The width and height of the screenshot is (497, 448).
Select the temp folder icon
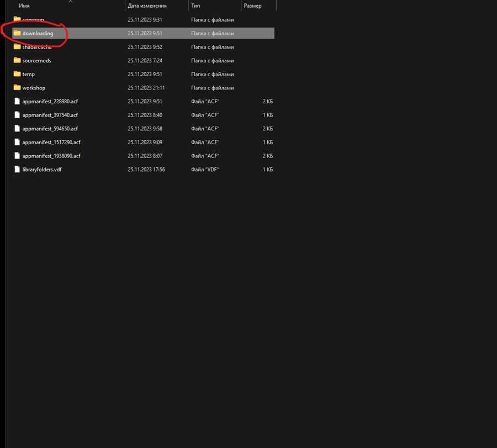click(17, 74)
